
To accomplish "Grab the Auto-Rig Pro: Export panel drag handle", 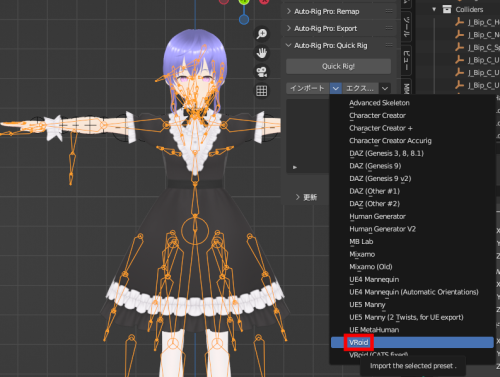I will pyautogui.click(x=389, y=28).
